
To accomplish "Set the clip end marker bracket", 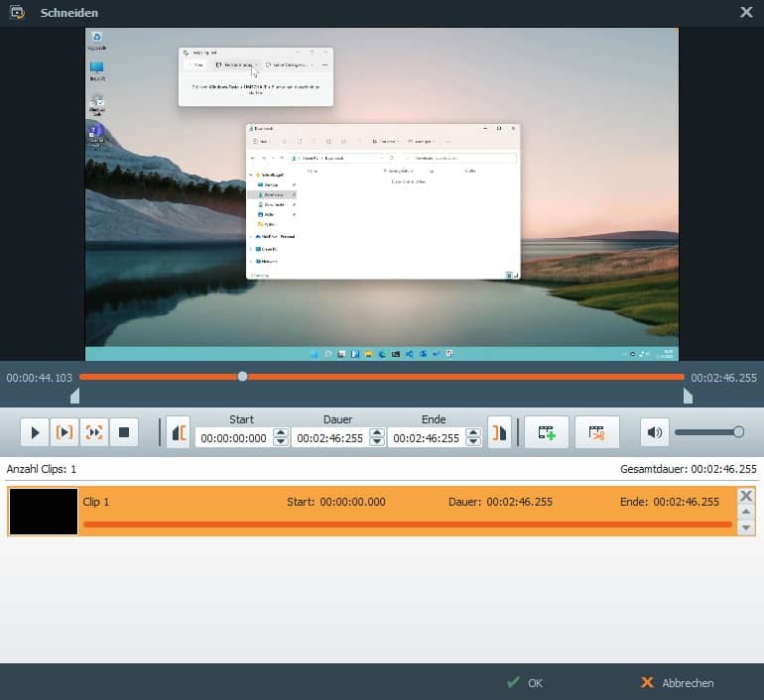I will (499, 433).
